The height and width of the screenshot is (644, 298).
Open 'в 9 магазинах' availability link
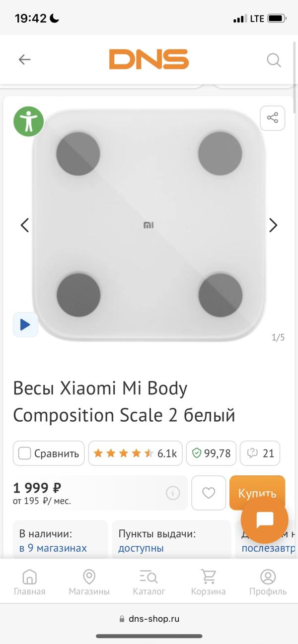(x=53, y=548)
